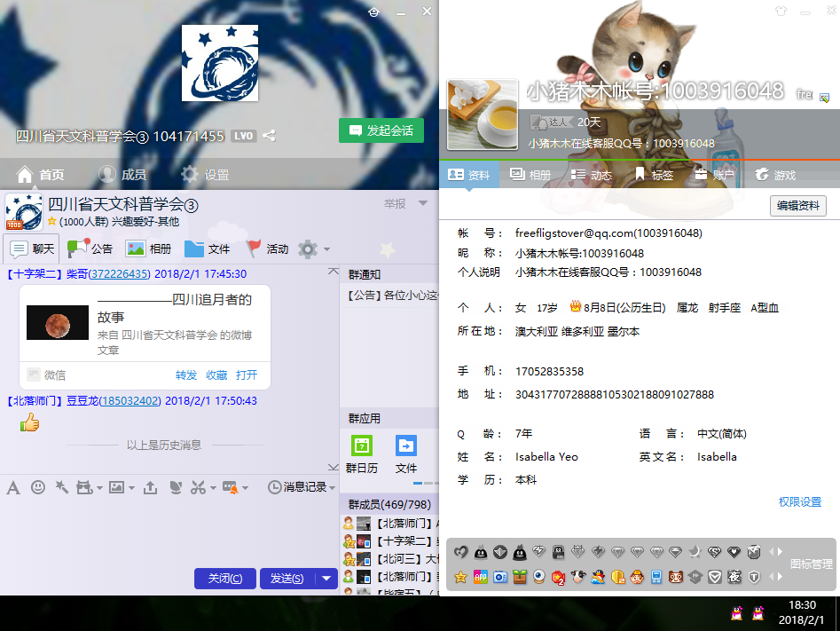Click the cow head icon in icon tray
This screenshot has width=840, height=631.
coord(578,577)
